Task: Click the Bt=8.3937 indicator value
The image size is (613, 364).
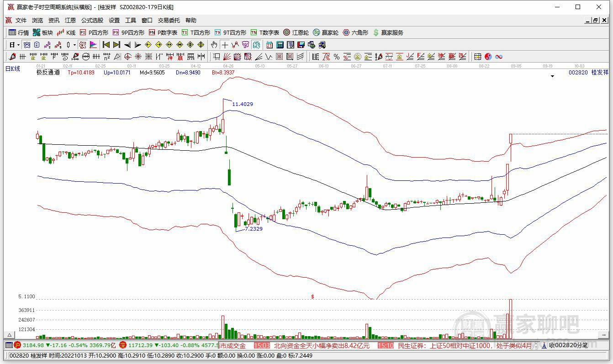Action: [223, 72]
